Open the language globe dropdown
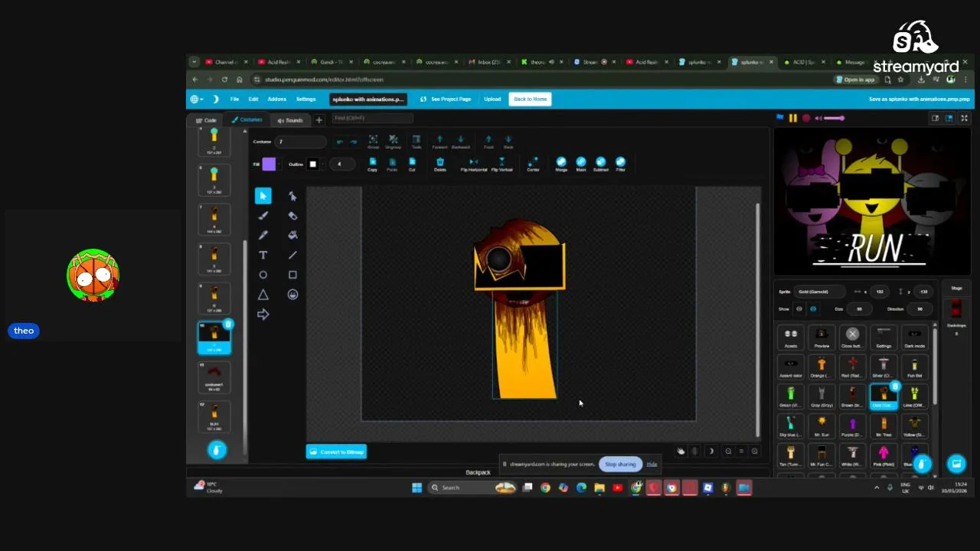 pos(197,99)
